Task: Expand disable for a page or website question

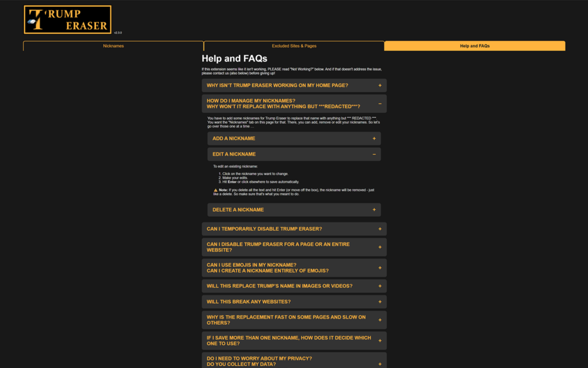Action: [x=294, y=247]
